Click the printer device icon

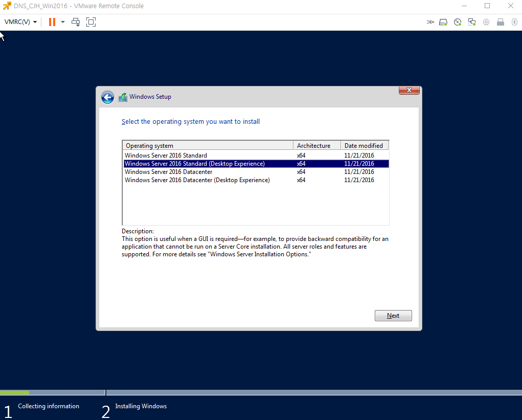coord(501,22)
